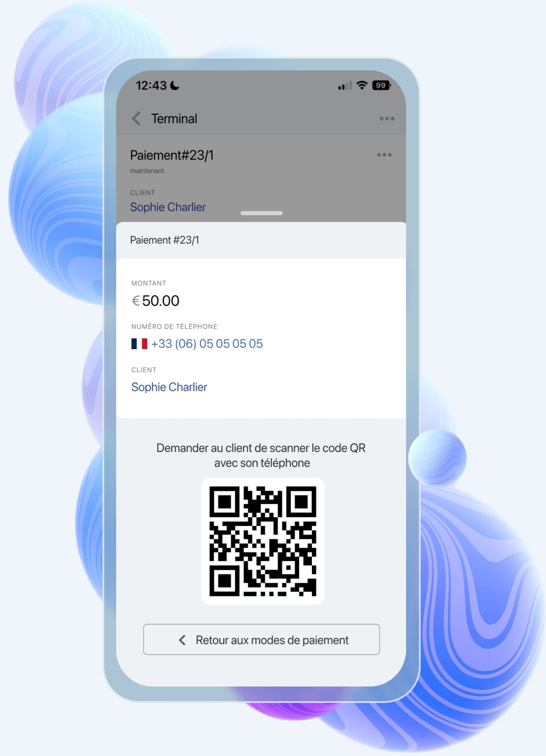The width and height of the screenshot is (546, 756).
Task: Click Retour aux modes de paiement button
Action: pos(262,639)
